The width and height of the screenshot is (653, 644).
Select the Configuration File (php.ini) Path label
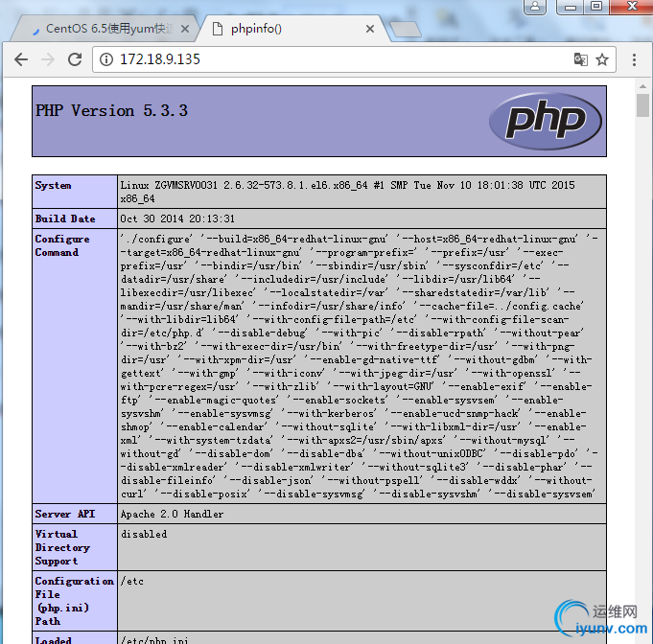pyautogui.click(x=74, y=601)
